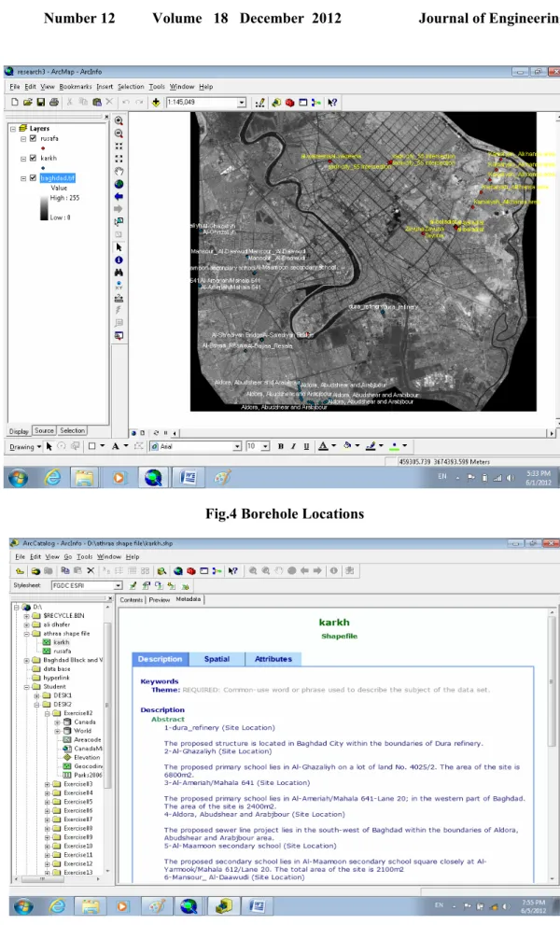Open the map scale 1:145,049 dropdown
Screen dimensions: 560x925
click(x=242, y=103)
